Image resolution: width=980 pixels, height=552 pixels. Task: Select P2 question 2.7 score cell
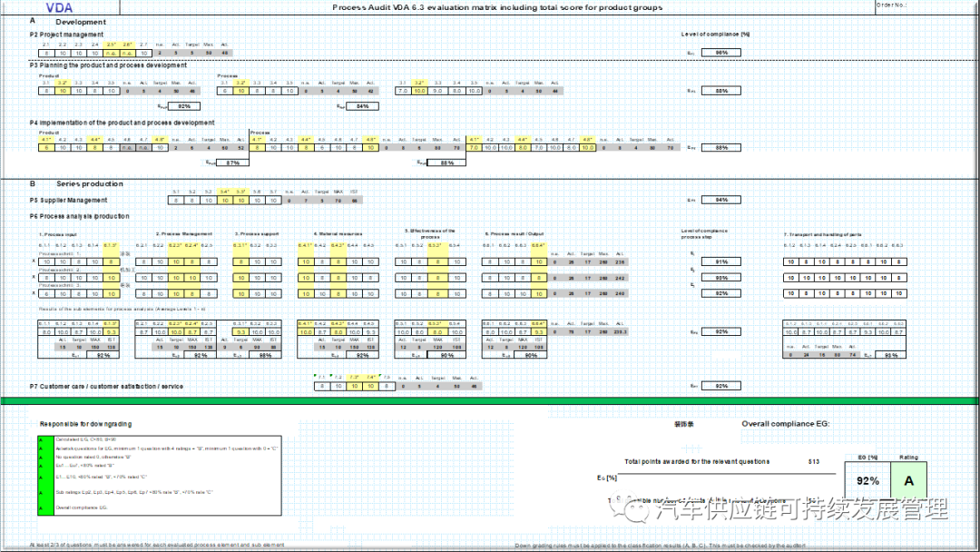tap(143, 54)
